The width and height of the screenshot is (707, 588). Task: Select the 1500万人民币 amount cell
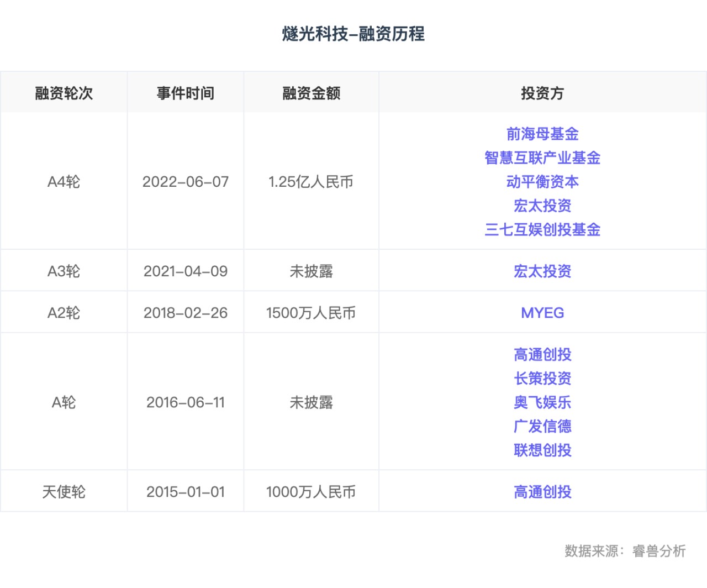311,313
